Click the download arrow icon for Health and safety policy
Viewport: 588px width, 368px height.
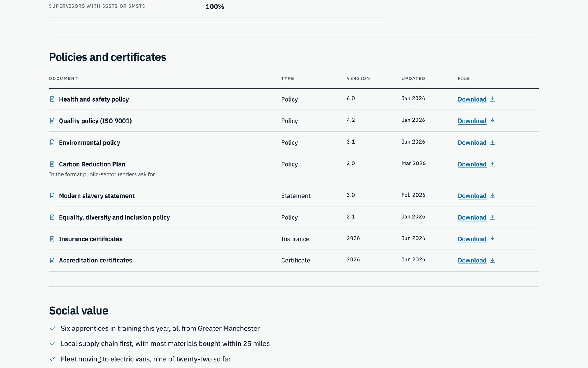[x=492, y=99]
